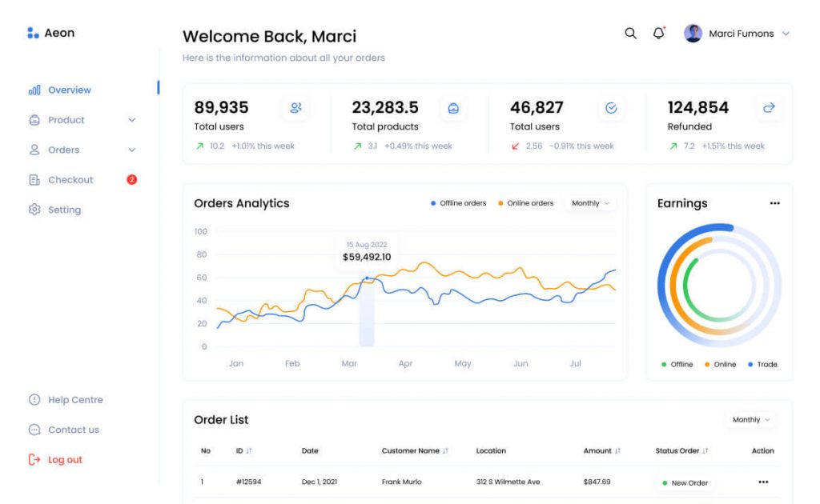
Task: Open the Earnings panel ellipsis menu
Action: click(774, 203)
